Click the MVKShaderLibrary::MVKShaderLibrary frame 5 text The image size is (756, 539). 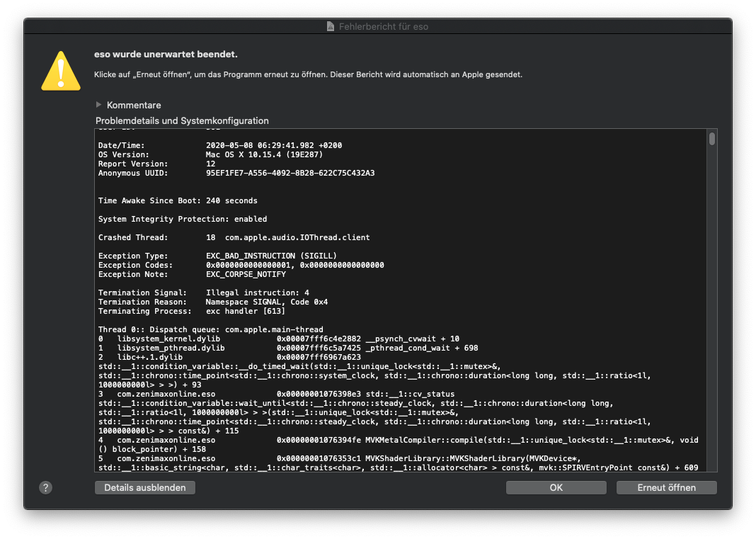(473, 458)
